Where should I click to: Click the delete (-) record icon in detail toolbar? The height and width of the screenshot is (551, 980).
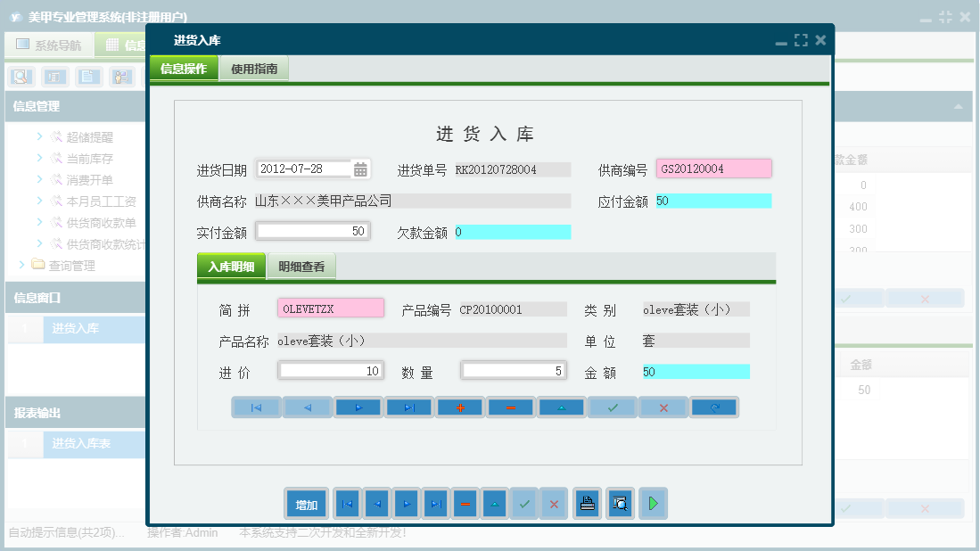510,407
